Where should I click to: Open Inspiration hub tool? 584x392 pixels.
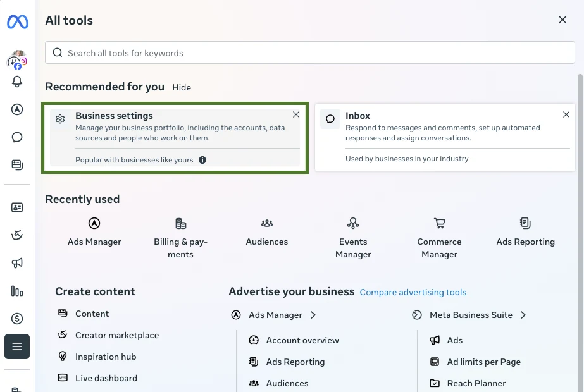point(97,357)
